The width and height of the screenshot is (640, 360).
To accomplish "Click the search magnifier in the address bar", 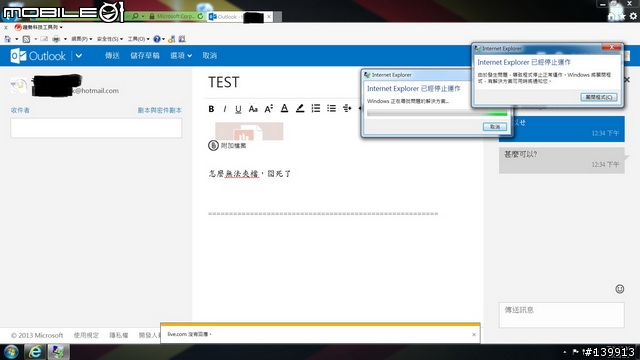I will point(135,16).
